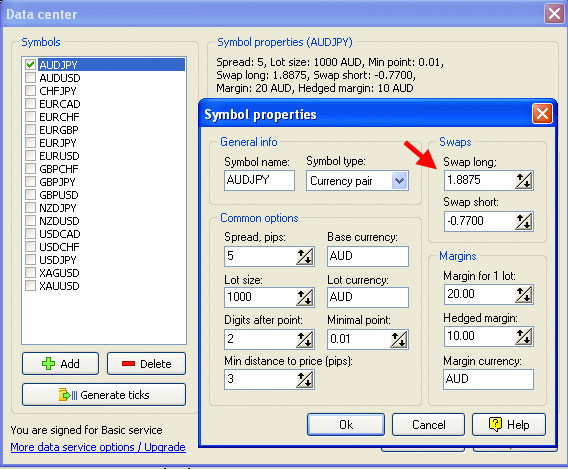The height and width of the screenshot is (469, 568).
Task: Click the Swap short stepper icon
Action: pyautogui.click(x=524, y=221)
